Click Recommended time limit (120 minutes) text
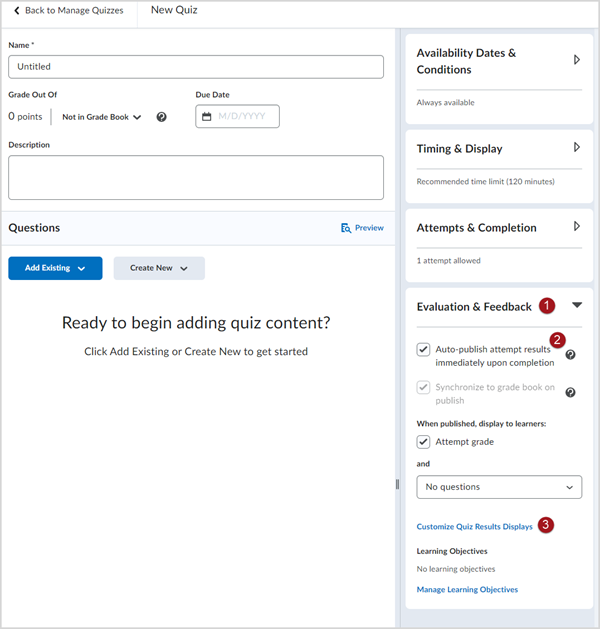The image size is (600, 629). tap(485, 182)
